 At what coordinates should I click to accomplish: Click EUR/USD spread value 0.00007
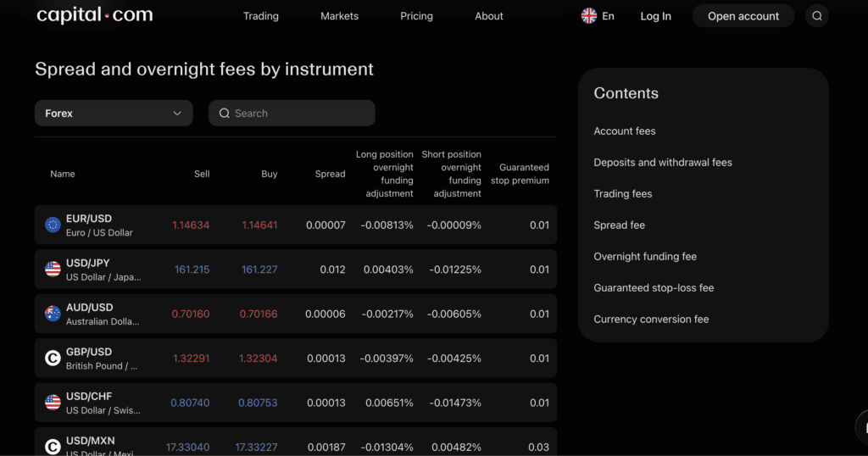[x=325, y=225]
